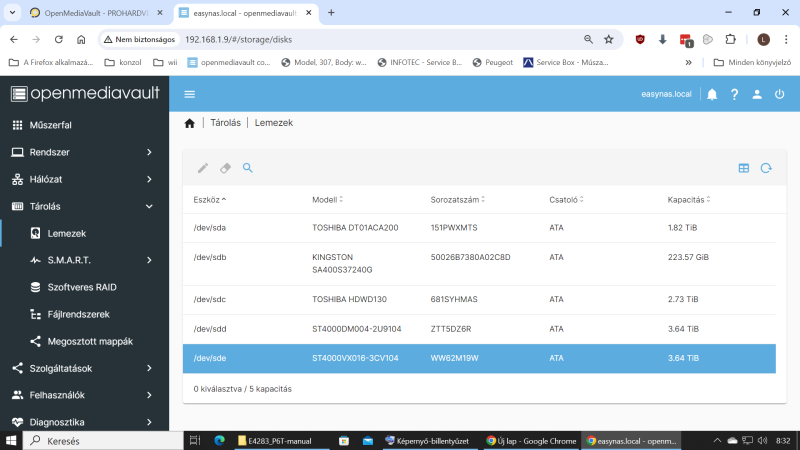Reload the browser page
800x450 pixels.
point(59,39)
